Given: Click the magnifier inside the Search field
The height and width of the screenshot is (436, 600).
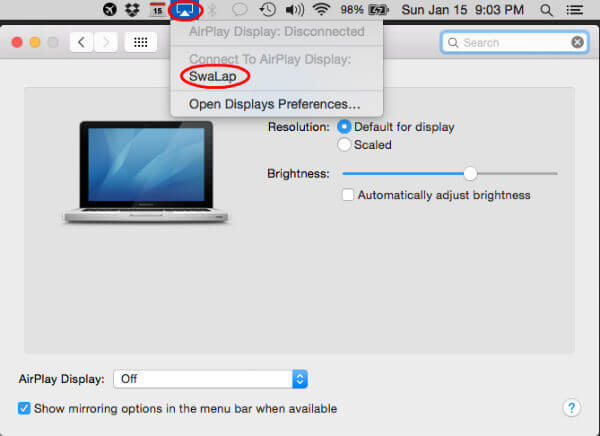Looking at the screenshot, I should 453,42.
